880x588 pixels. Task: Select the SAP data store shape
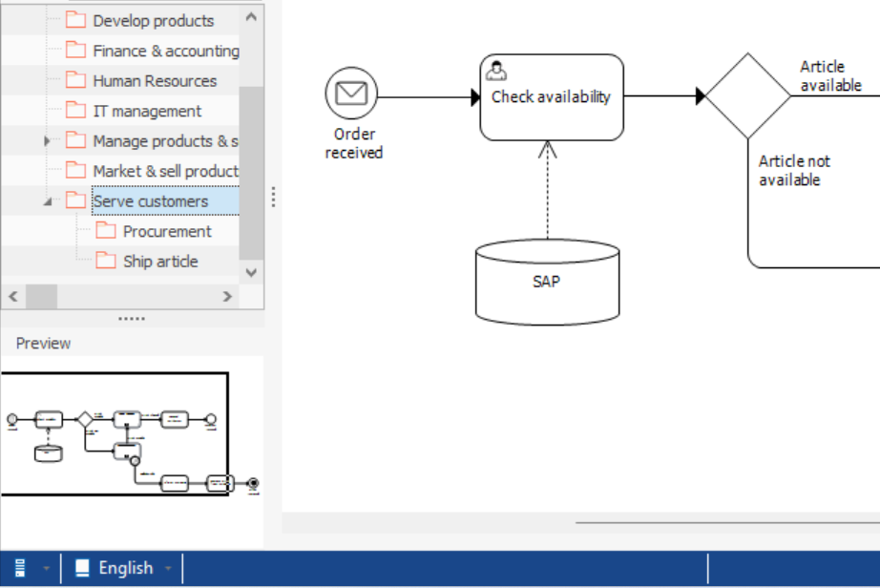tap(547, 283)
